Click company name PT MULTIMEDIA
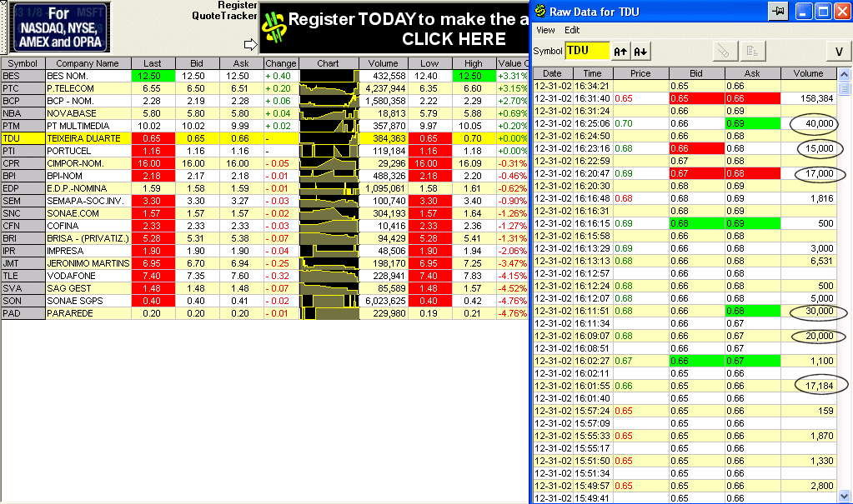Screen dimensions: 853x504 (x=78, y=126)
